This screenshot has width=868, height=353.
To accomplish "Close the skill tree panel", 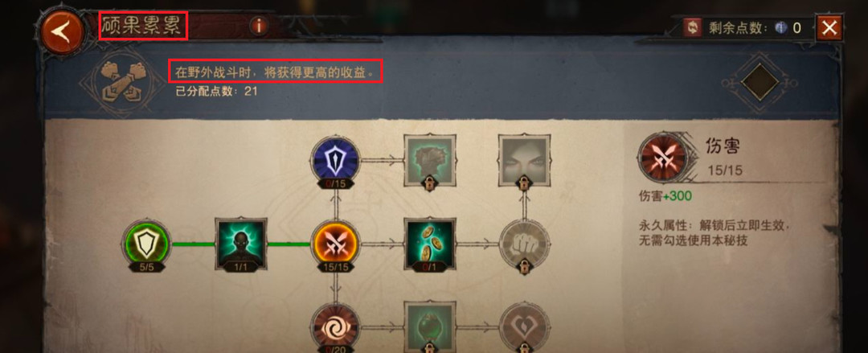I will point(829,27).
